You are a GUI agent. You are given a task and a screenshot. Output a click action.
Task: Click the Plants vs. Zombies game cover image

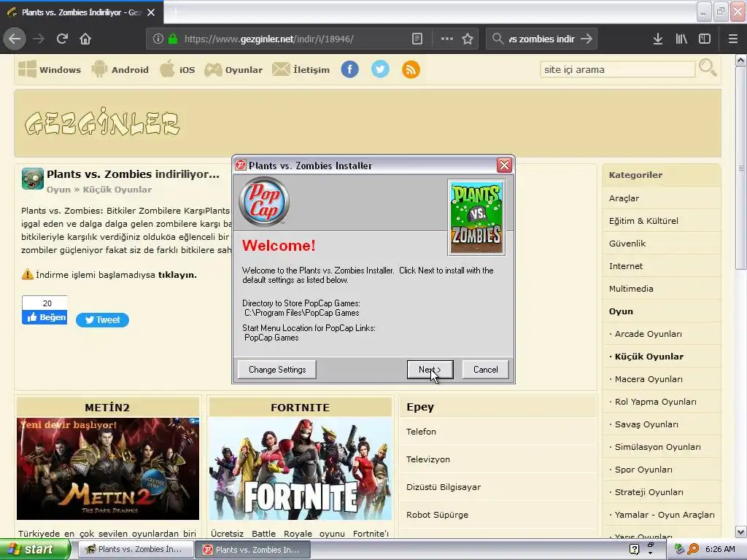[x=476, y=217]
